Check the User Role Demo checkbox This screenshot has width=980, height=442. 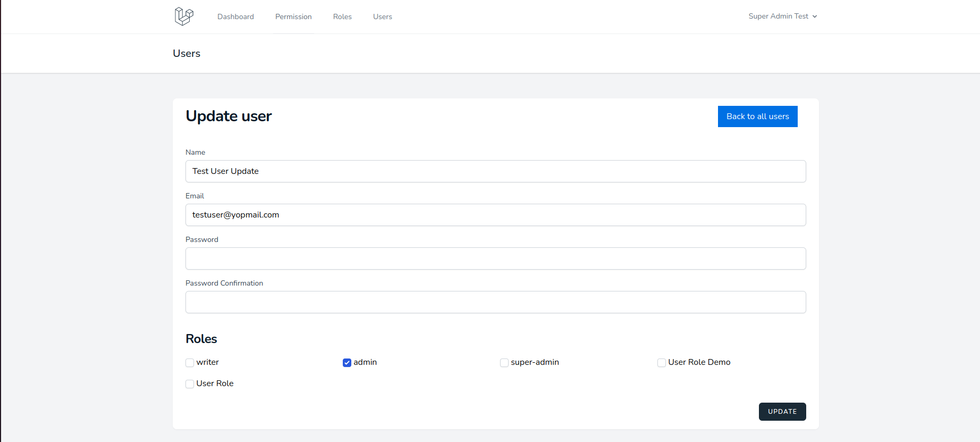(662, 363)
